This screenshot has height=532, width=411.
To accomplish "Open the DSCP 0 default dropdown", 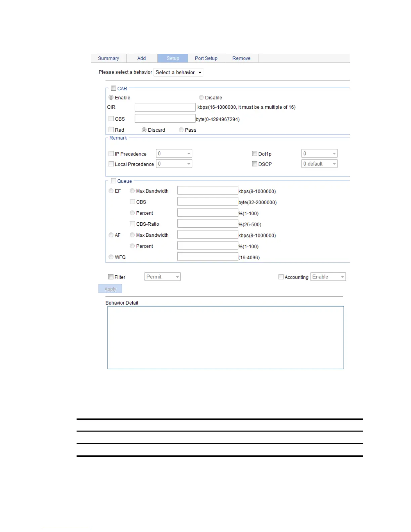I will (x=319, y=164).
